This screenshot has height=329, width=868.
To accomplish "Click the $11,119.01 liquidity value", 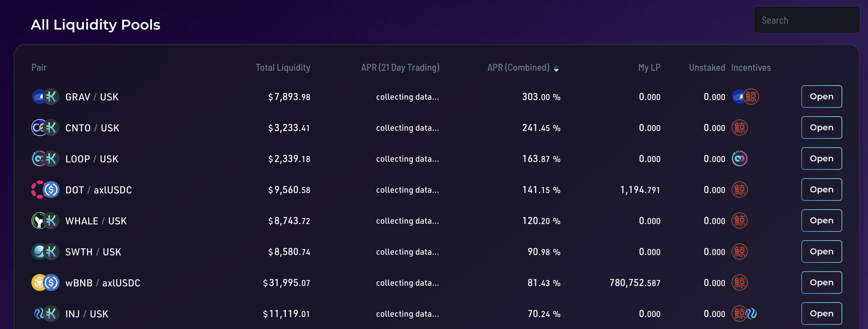I will tap(286, 314).
